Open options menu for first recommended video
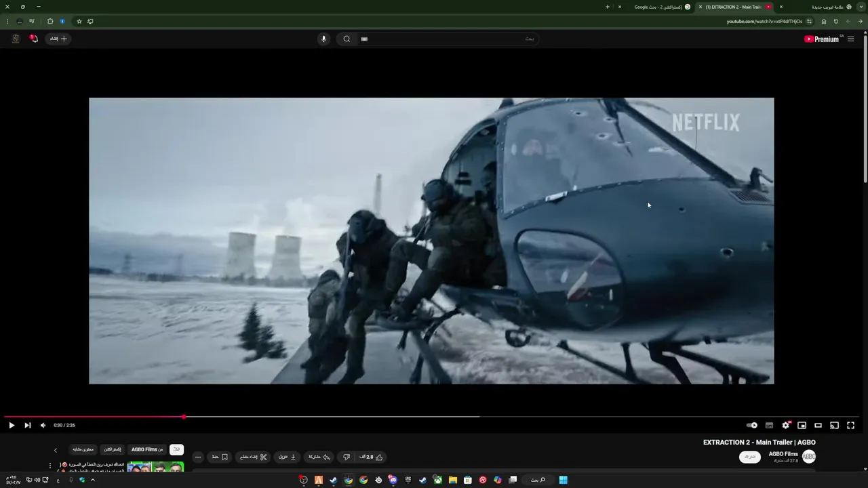Viewport: 868px width, 488px height. [x=50, y=466]
